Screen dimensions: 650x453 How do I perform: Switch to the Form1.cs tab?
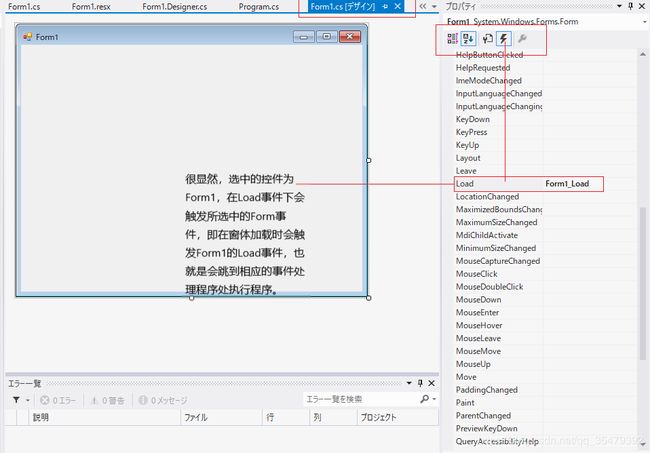pyautogui.click(x=24, y=7)
